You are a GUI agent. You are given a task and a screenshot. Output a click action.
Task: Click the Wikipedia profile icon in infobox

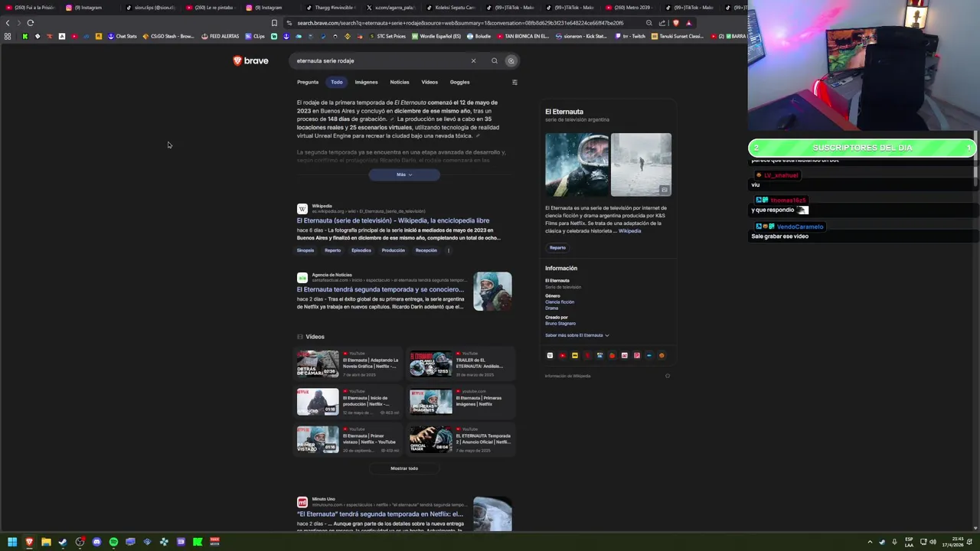550,355
